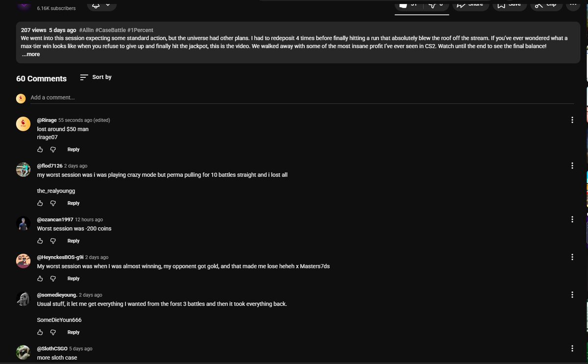Open the #CaseBattle hashtag link
Image resolution: width=588 pixels, height=364 pixels.
[x=110, y=30]
